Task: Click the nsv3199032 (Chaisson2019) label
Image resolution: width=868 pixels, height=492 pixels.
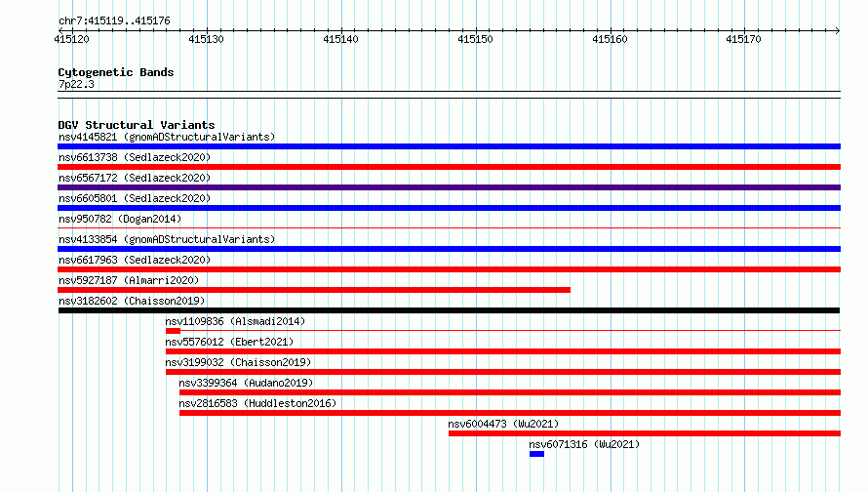Action: pos(238,362)
